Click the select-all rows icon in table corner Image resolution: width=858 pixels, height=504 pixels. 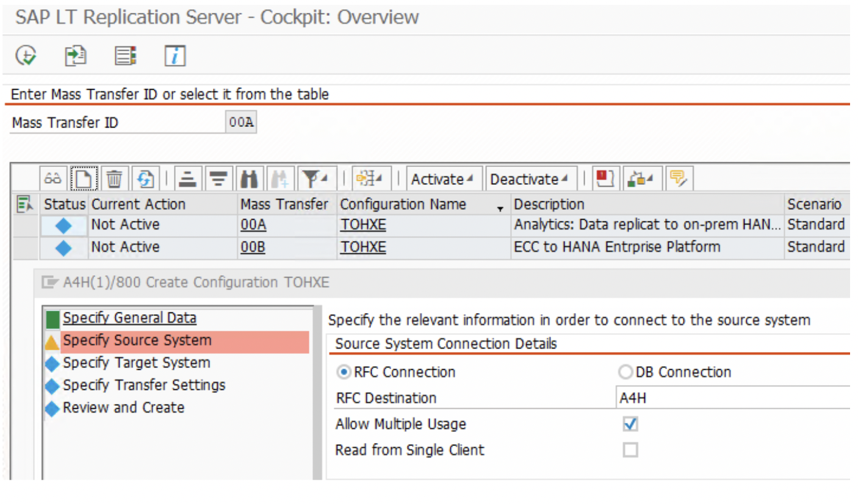click(26, 204)
